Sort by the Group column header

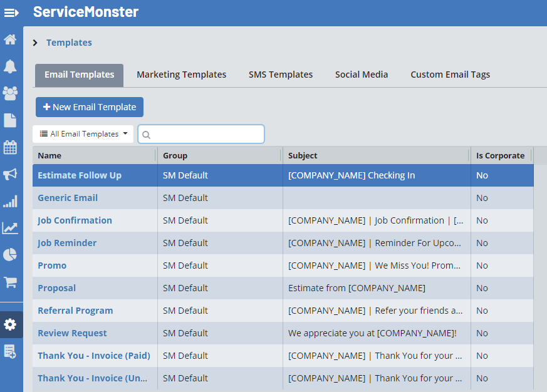click(x=175, y=156)
